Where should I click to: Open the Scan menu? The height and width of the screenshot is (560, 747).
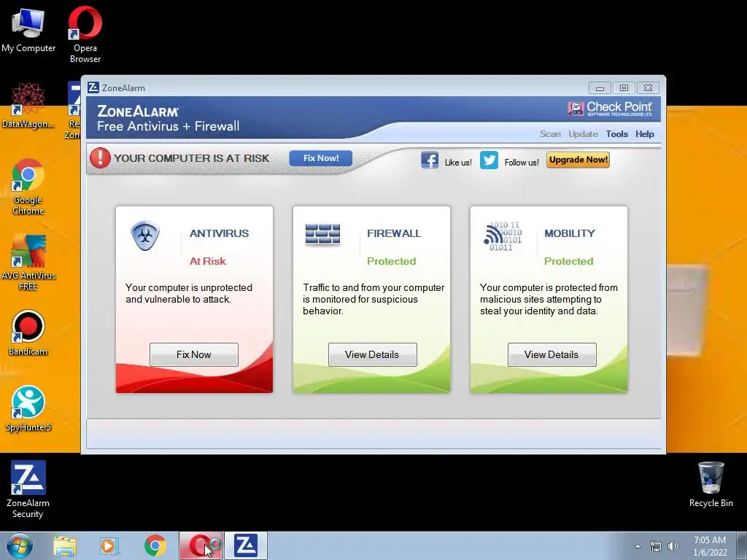[550, 134]
